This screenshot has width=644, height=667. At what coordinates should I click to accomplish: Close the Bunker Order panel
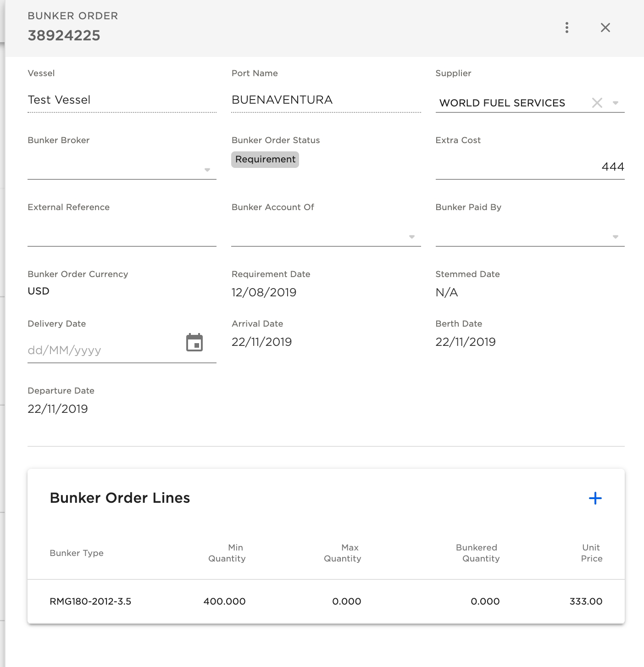605,28
